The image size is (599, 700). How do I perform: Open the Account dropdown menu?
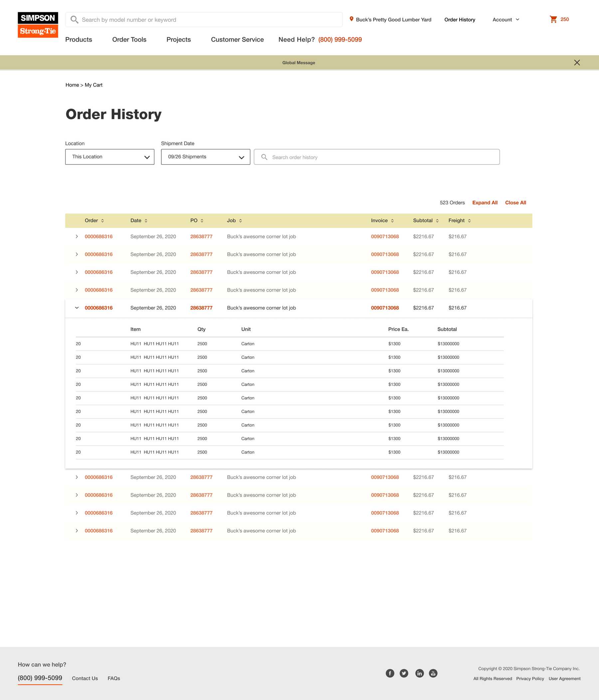click(x=506, y=20)
